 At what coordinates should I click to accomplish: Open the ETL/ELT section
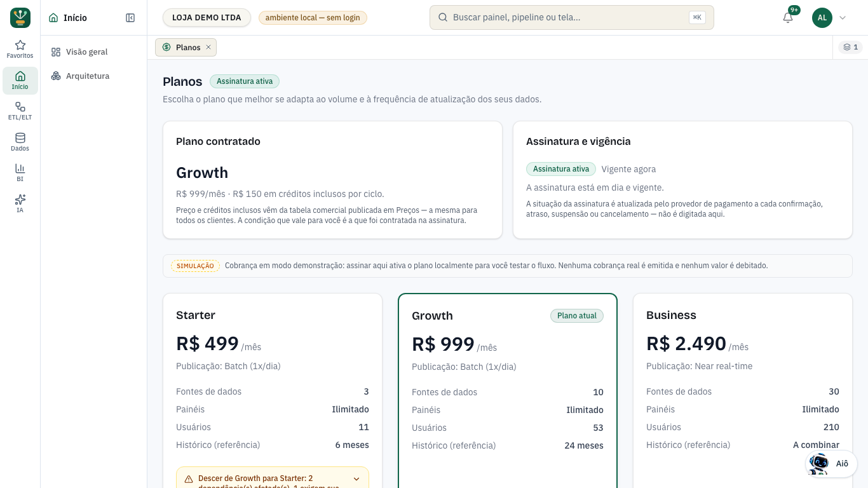(20, 111)
